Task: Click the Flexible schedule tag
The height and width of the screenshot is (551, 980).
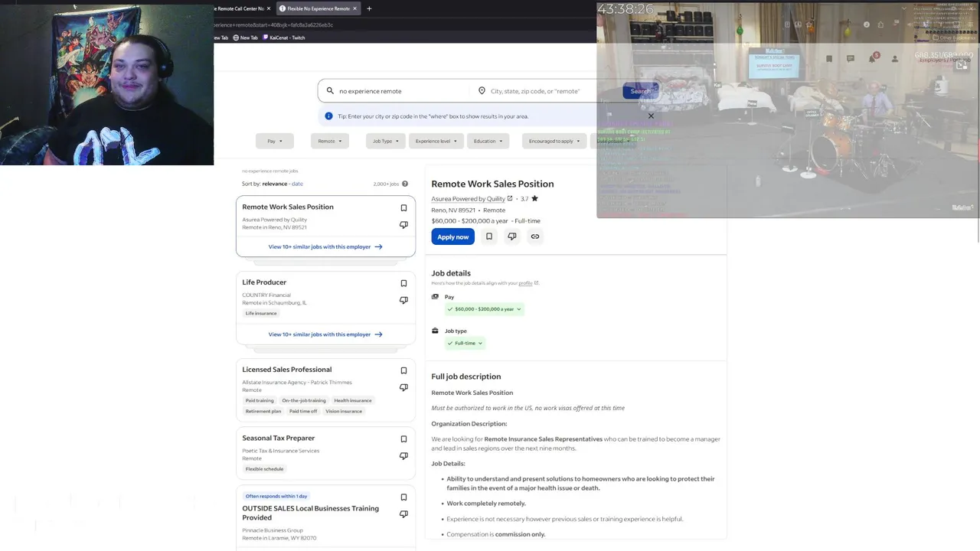Action: [x=264, y=469]
